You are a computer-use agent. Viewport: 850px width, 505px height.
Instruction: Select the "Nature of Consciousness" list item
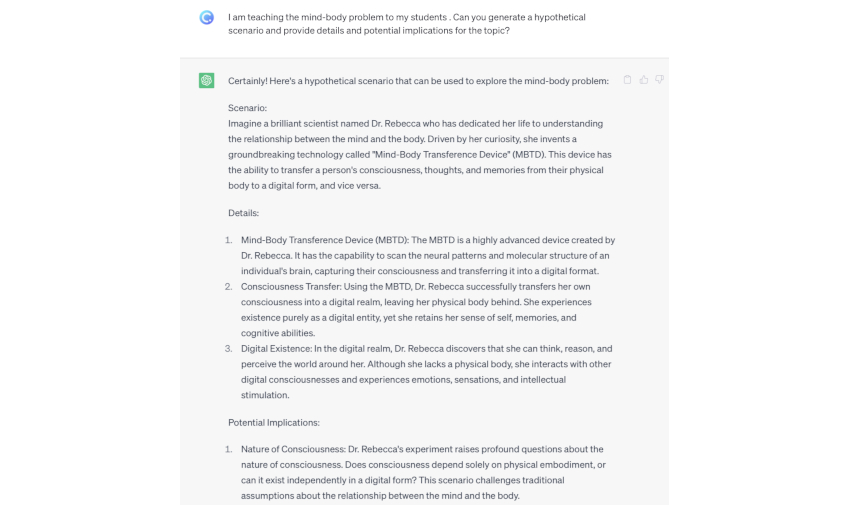pos(422,472)
